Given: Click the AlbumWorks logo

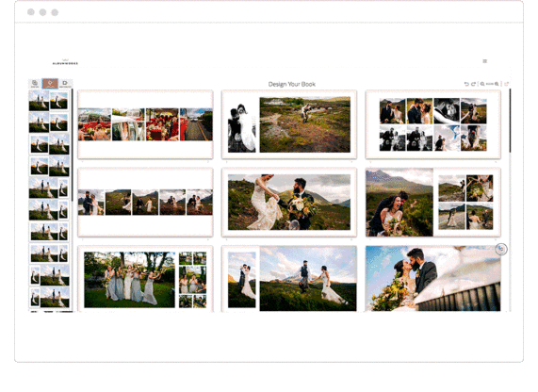Looking at the screenshot, I should tap(65, 62).
